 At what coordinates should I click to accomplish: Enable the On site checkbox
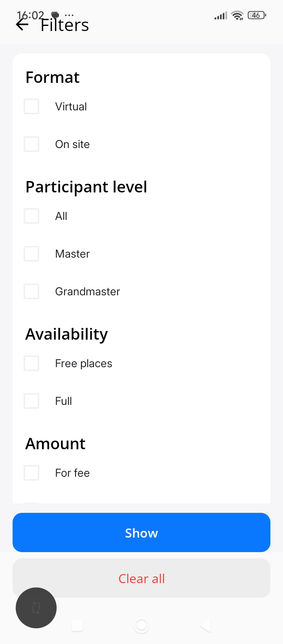(31, 144)
